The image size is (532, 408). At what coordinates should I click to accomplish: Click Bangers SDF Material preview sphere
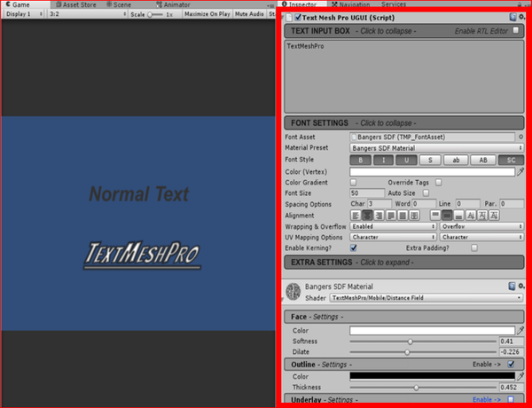(x=293, y=292)
